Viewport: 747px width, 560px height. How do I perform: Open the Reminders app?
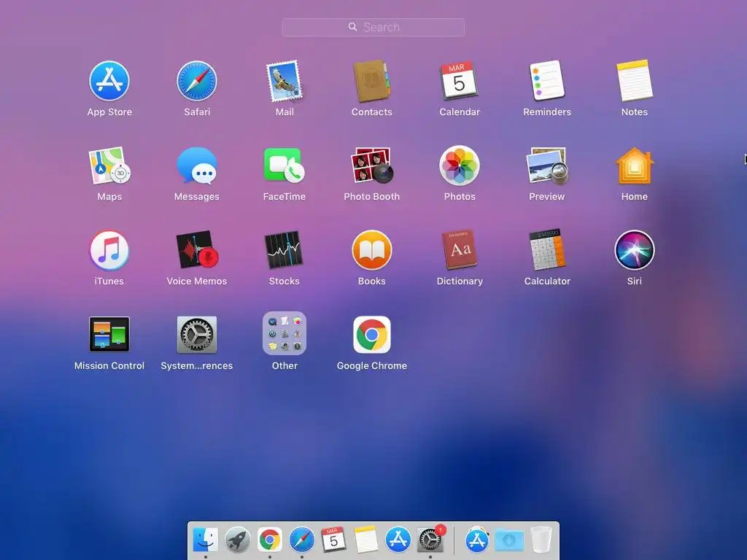coord(547,81)
